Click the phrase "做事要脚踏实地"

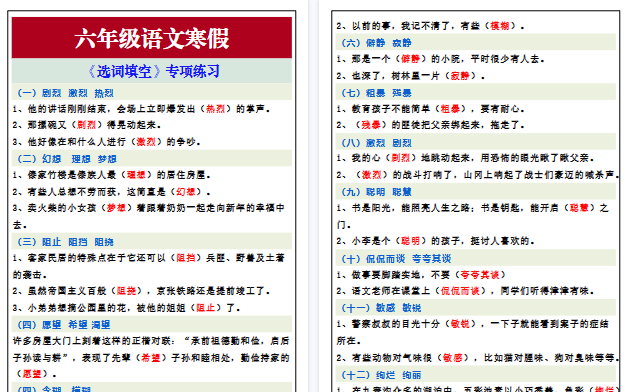coord(386,275)
